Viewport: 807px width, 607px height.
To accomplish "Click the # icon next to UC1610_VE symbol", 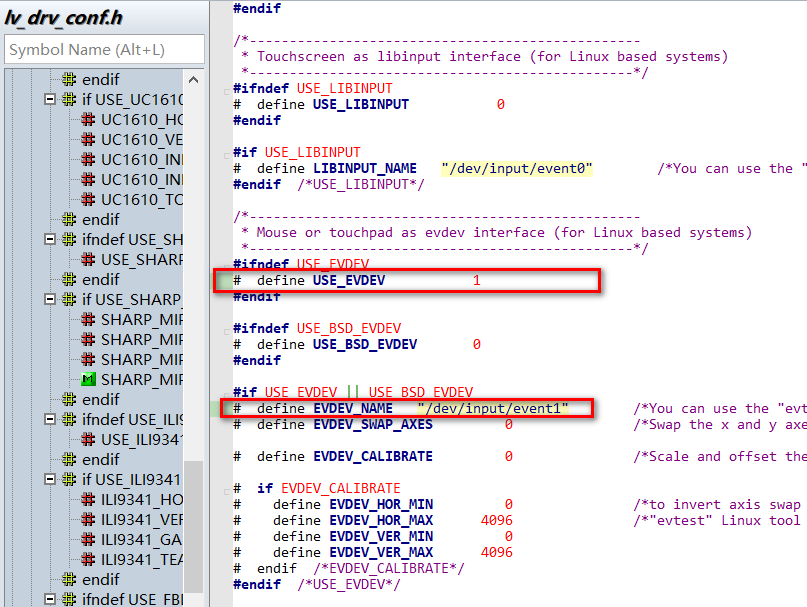I will coord(88,139).
